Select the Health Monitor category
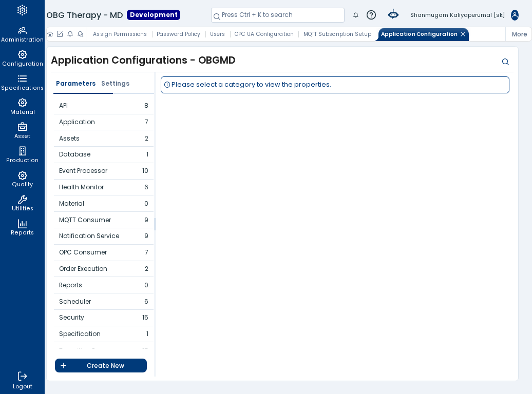The image size is (532, 394). coord(104,187)
